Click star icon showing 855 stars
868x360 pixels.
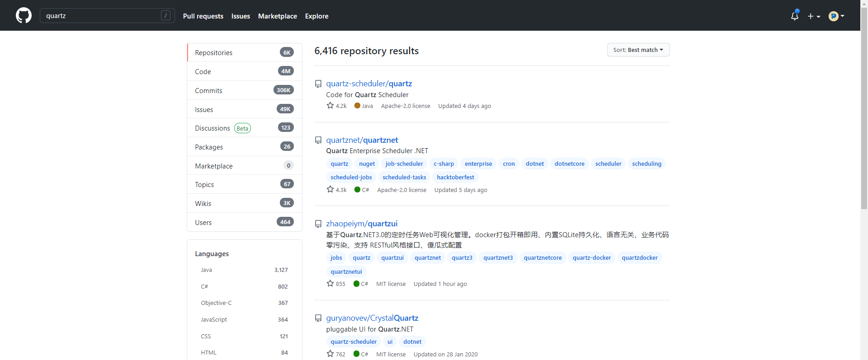(330, 284)
